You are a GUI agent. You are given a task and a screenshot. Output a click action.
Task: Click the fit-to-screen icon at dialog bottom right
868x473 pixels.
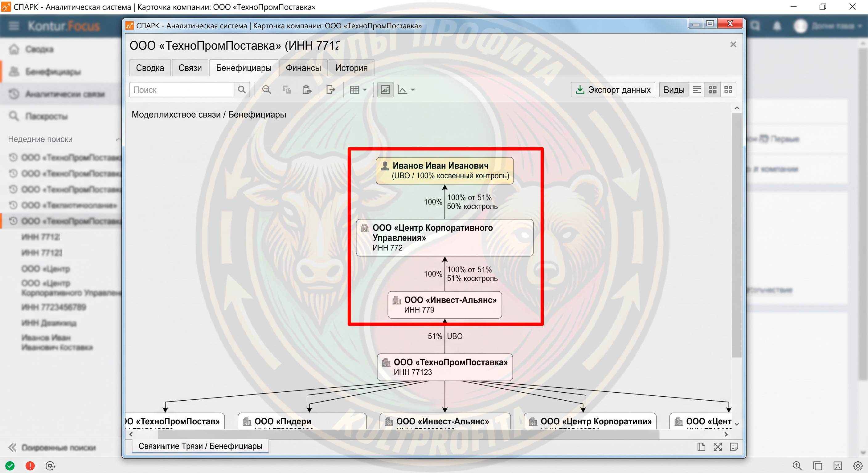pos(718,447)
